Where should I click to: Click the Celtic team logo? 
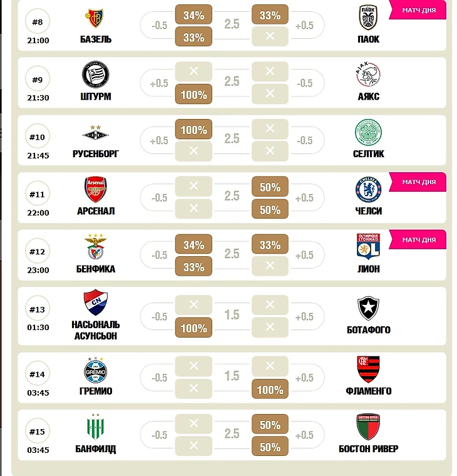pyautogui.click(x=368, y=133)
